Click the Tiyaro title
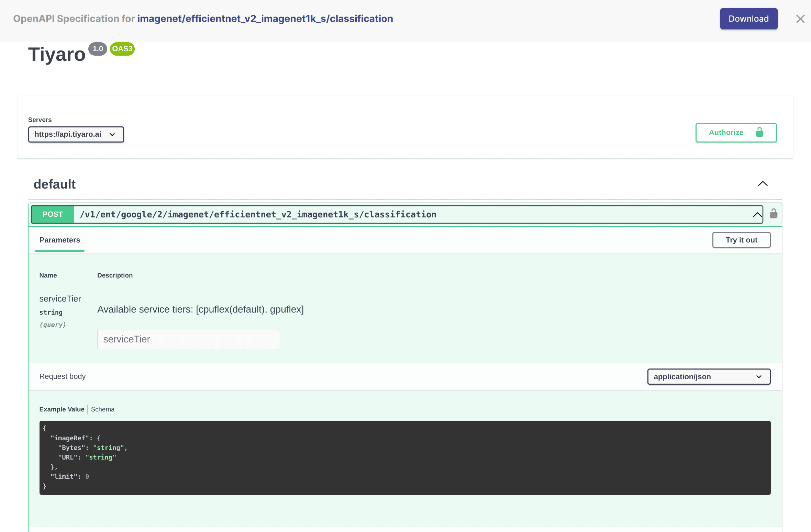The width and height of the screenshot is (811, 532). [57, 54]
